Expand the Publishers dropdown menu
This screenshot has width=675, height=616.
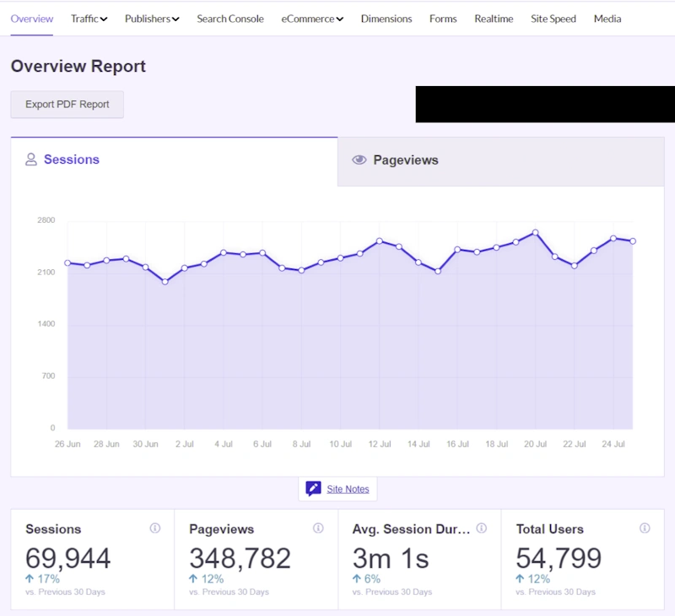click(x=152, y=19)
